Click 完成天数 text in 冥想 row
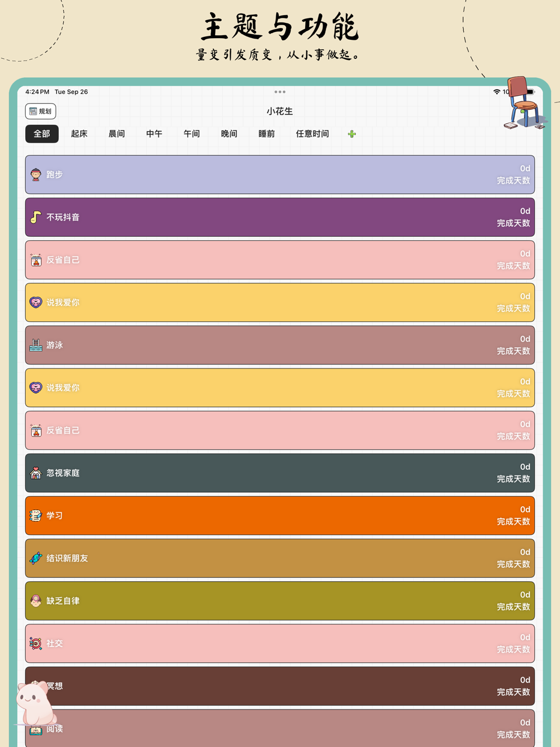This screenshot has height=747, width=560. click(x=514, y=692)
